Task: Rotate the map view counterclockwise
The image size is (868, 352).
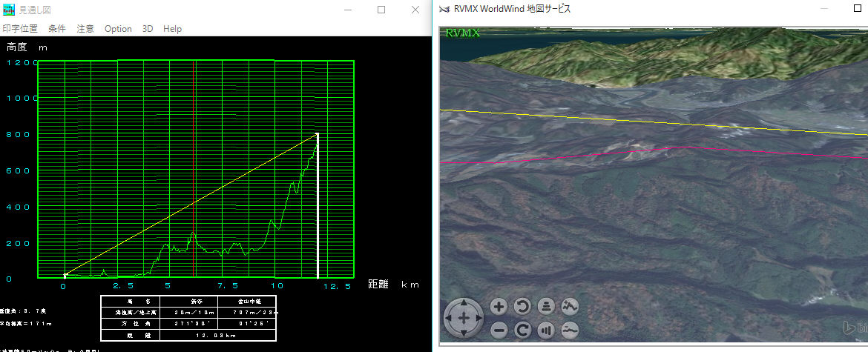Action: tap(522, 306)
